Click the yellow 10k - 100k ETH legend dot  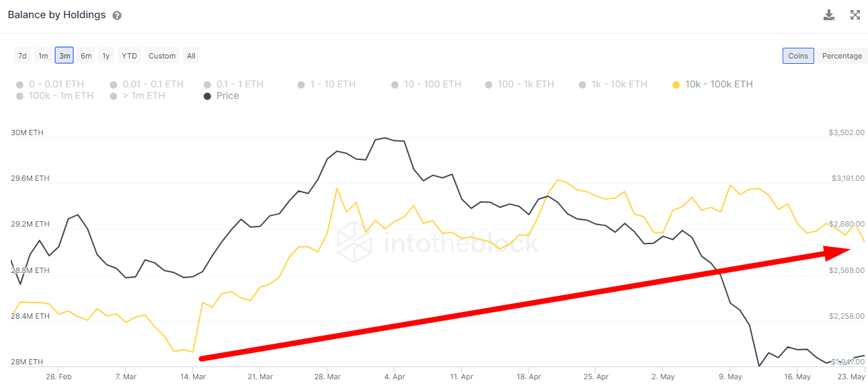(676, 84)
